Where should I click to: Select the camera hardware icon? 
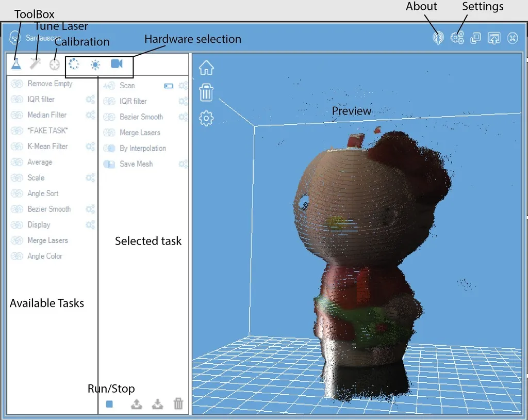tap(117, 63)
